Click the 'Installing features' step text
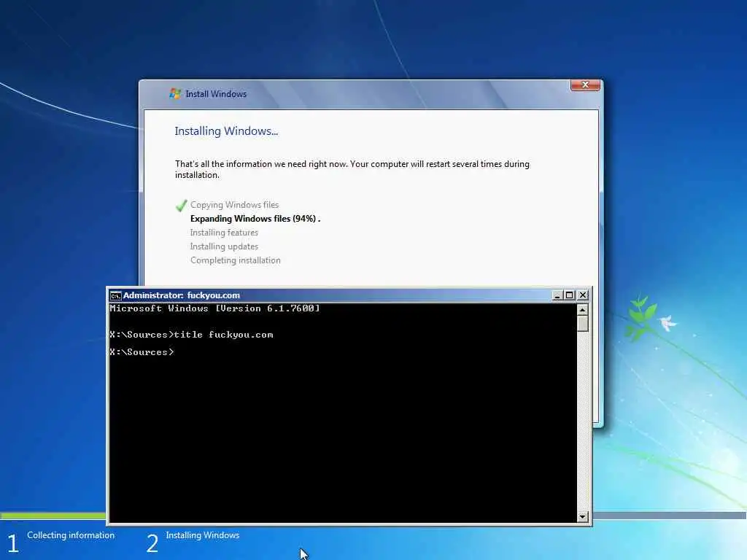The width and height of the screenshot is (747, 560). (x=224, y=233)
